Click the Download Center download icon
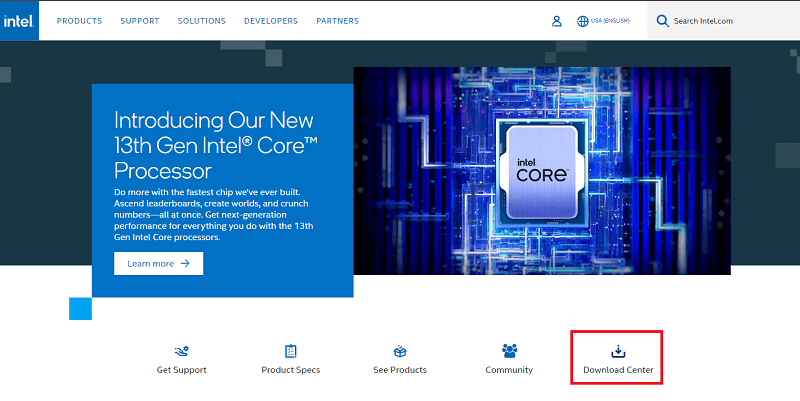800x401 pixels. (x=618, y=351)
